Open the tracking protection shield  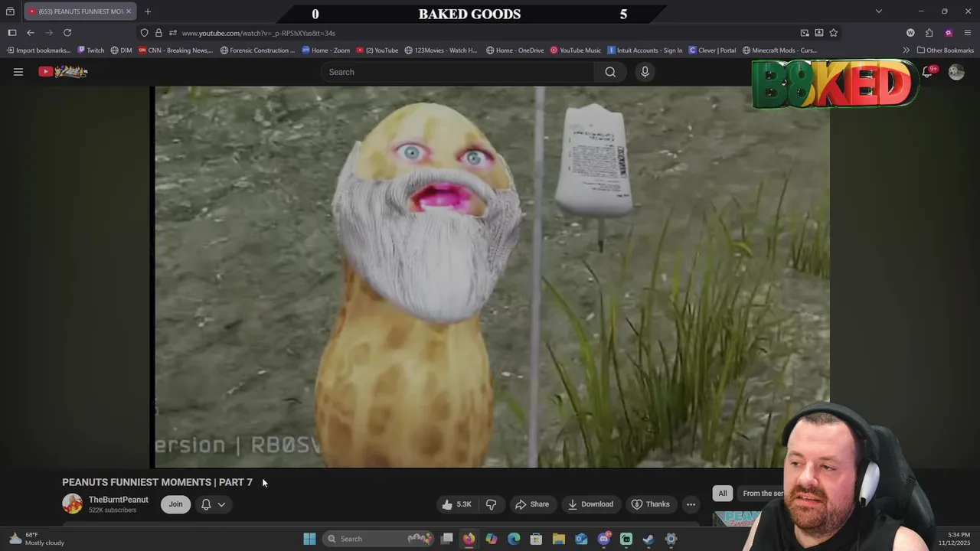pyautogui.click(x=144, y=33)
